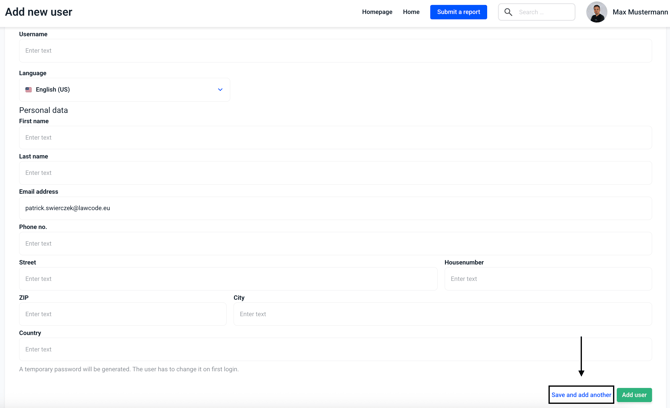Click the US flag icon in Language
Image resolution: width=670 pixels, height=408 pixels.
(29, 90)
